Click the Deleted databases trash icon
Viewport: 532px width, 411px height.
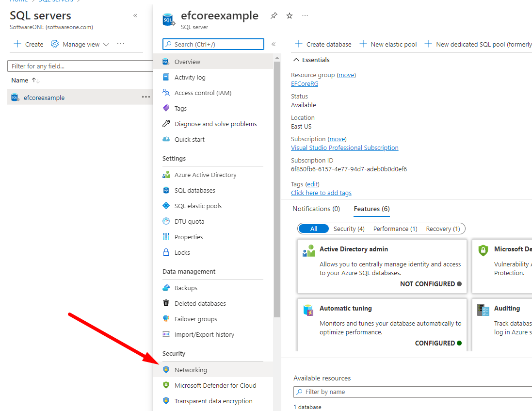[166, 303]
